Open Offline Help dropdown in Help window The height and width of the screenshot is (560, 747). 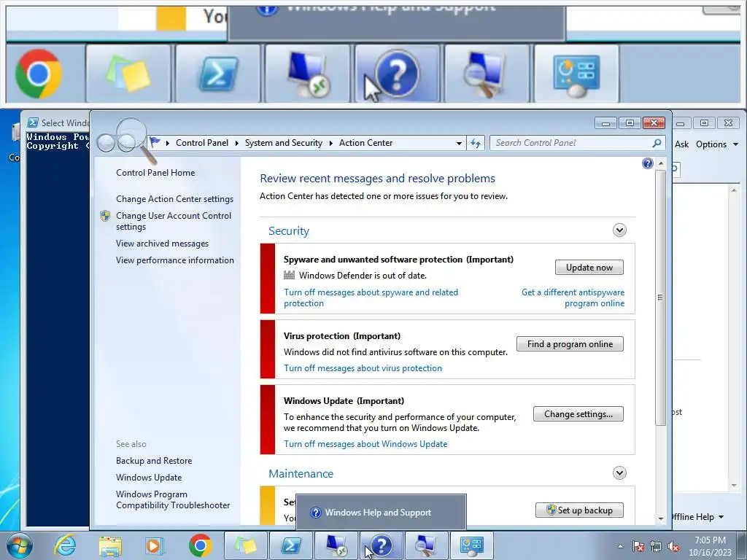[697, 517]
